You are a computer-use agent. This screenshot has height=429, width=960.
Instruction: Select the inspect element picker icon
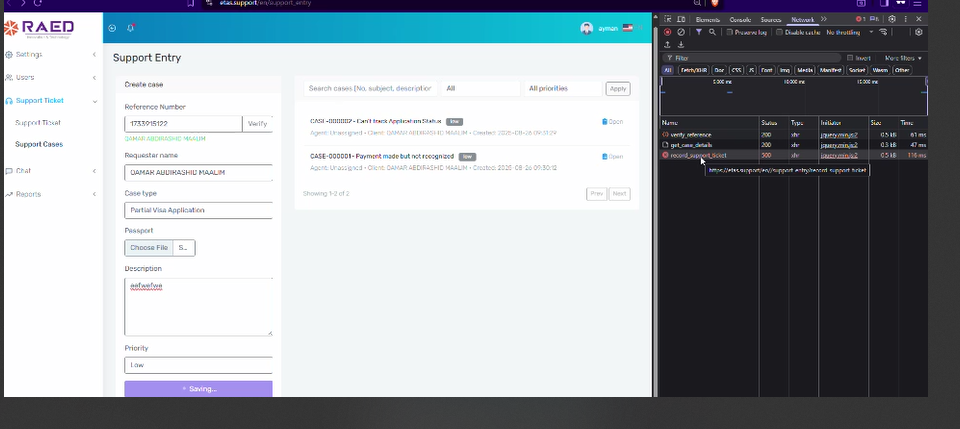pos(668,19)
